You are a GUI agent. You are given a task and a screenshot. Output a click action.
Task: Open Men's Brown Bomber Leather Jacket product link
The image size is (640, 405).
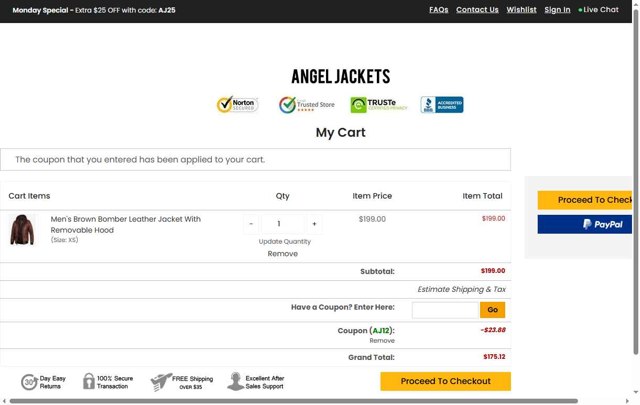point(125,225)
